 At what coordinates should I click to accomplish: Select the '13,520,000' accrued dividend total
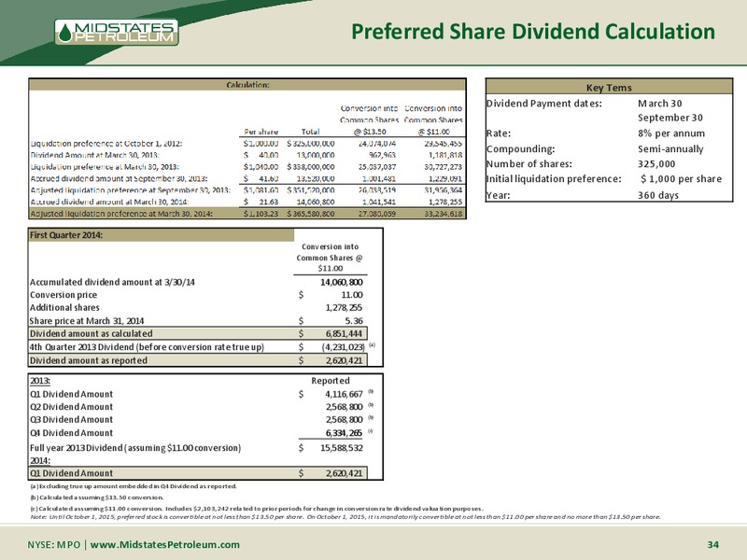click(x=316, y=178)
